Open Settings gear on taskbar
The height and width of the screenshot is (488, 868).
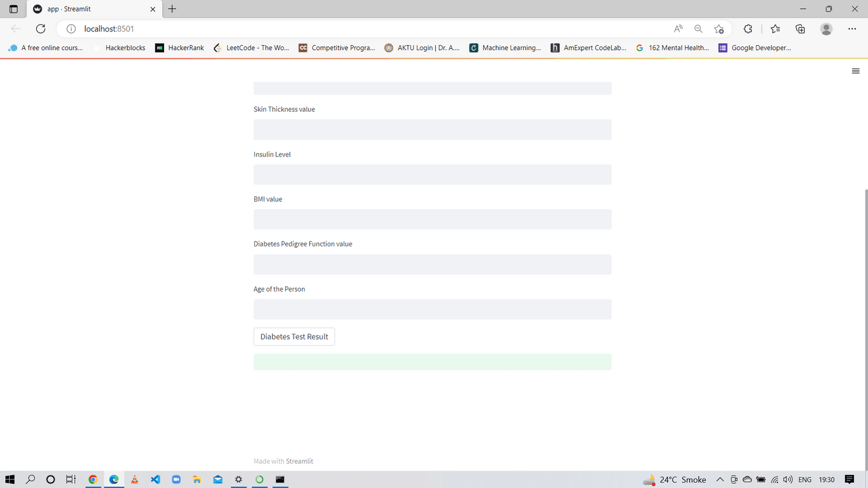click(x=239, y=480)
